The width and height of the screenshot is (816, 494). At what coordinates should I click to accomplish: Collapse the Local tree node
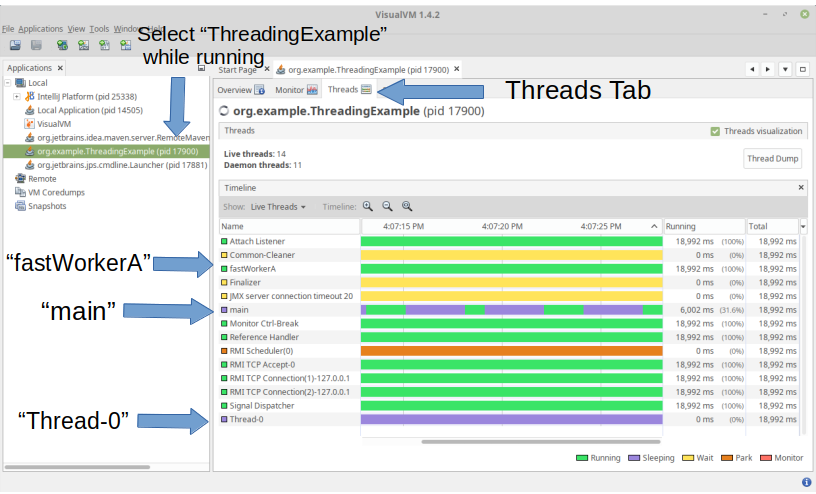(7, 83)
